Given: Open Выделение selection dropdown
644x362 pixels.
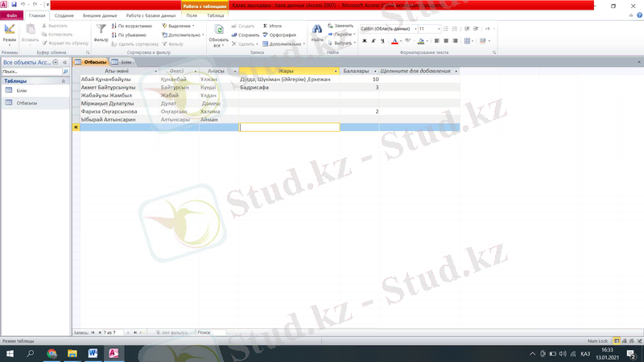Looking at the screenshot, I should [x=178, y=26].
